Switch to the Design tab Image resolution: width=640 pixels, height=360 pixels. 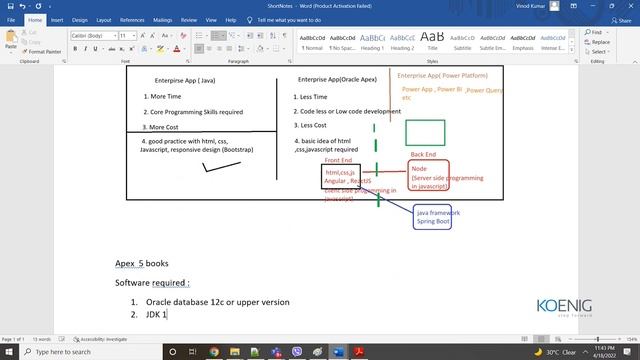tap(80, 20)
